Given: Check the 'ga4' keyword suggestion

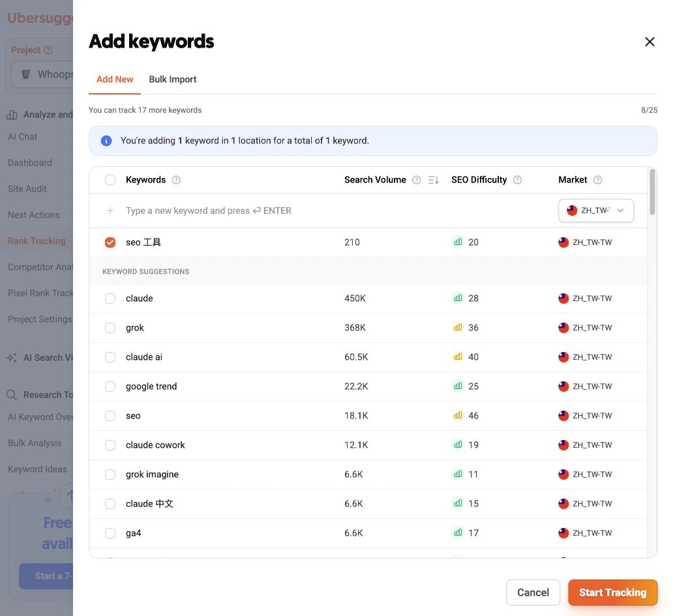Looking at the screenshot, I should tap(110, 533).
